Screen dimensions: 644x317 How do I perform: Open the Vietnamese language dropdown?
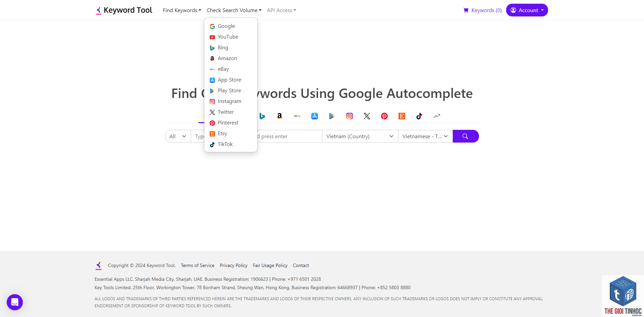click(425, 136)
